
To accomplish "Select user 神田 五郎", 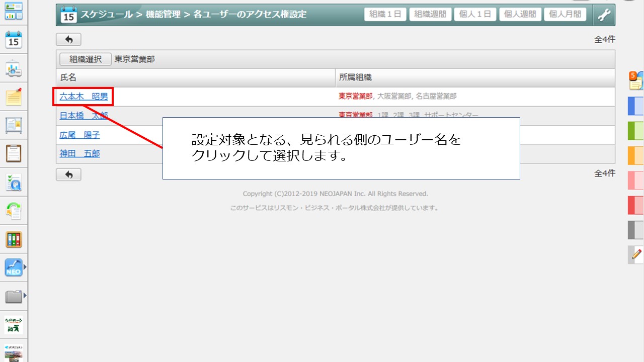I will point(80,153).
